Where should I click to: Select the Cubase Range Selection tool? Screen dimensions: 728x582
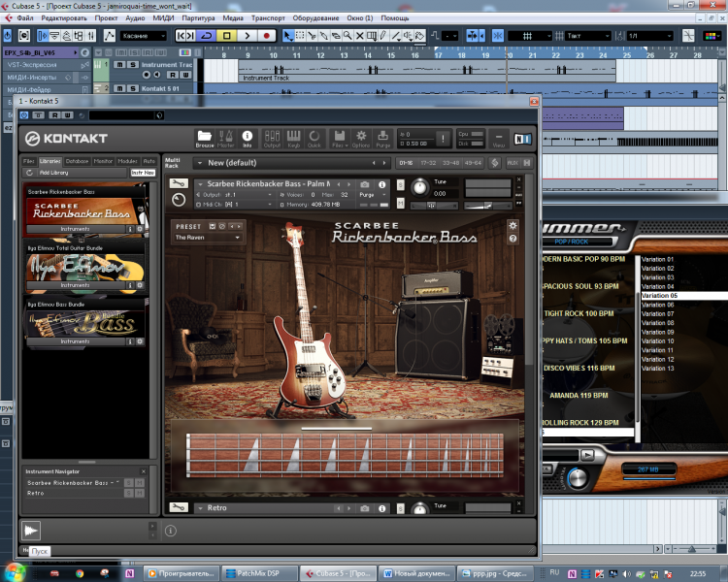(x=300, y=36)
